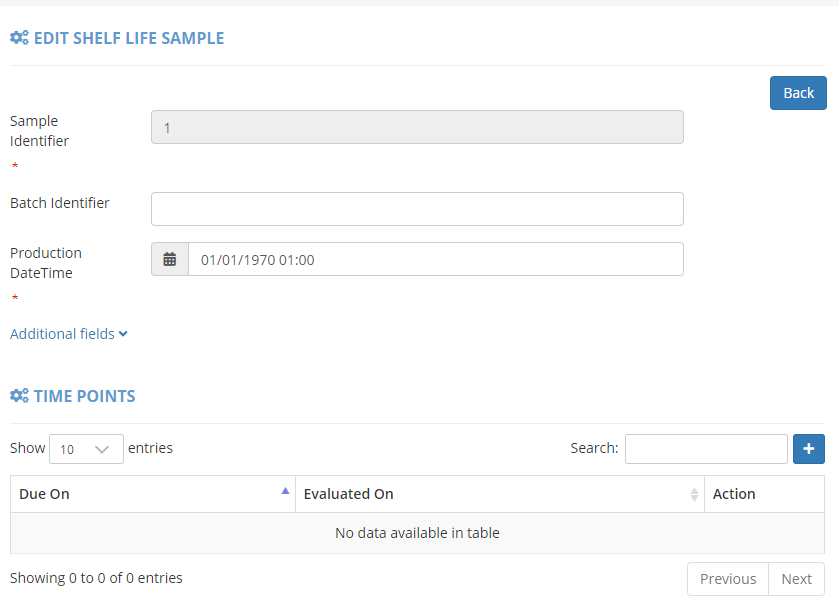Image resolution: width=839 pixels, height=606 pixels.
Task: Click the 'No data available in table' row
Action: [417, 533]
